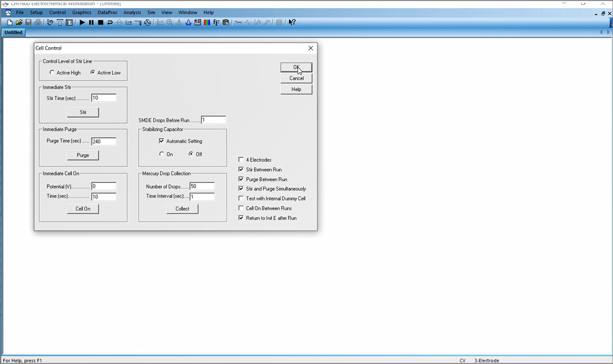613x364 pixels.
Task: Click the Purge button
Action: (83, 155)
